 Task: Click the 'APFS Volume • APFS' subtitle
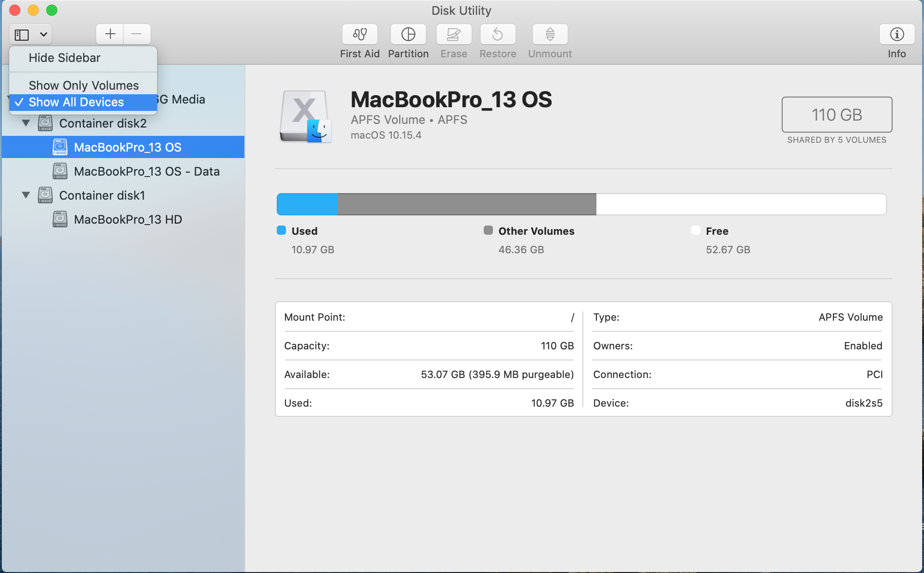pos(409,120)
